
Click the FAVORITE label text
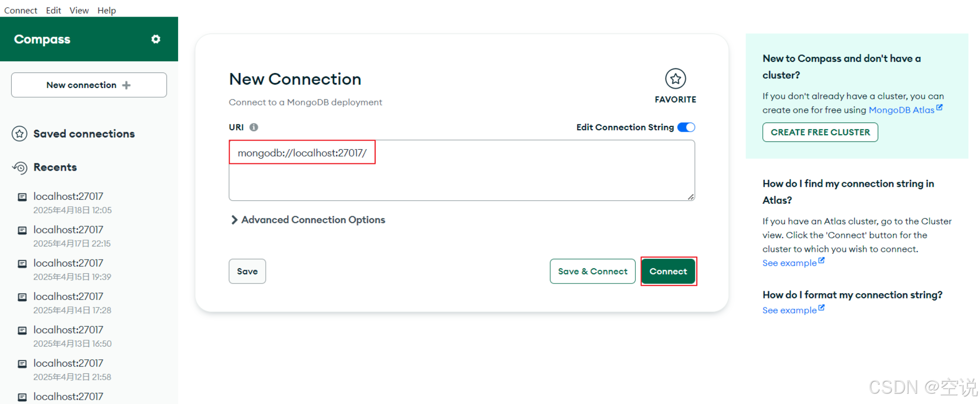[675, 99]
